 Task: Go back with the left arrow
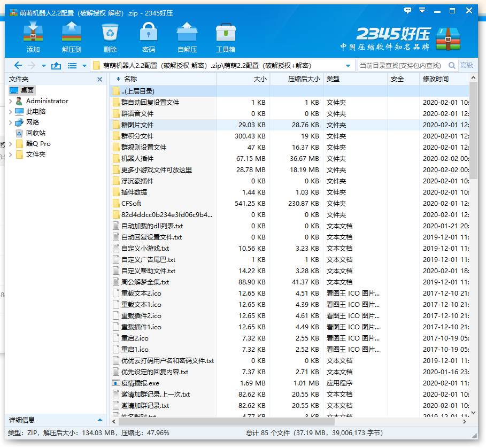click(x=18, y=65)
